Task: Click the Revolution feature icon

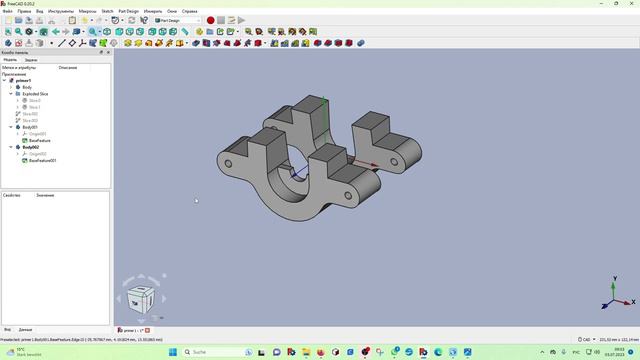Action: [x=138, y=43]
